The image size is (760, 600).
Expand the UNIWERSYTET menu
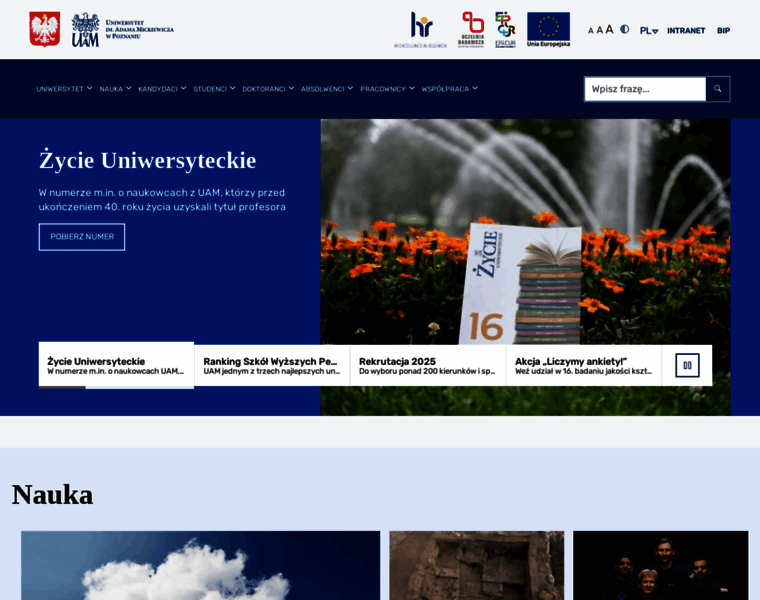(64, 89)
